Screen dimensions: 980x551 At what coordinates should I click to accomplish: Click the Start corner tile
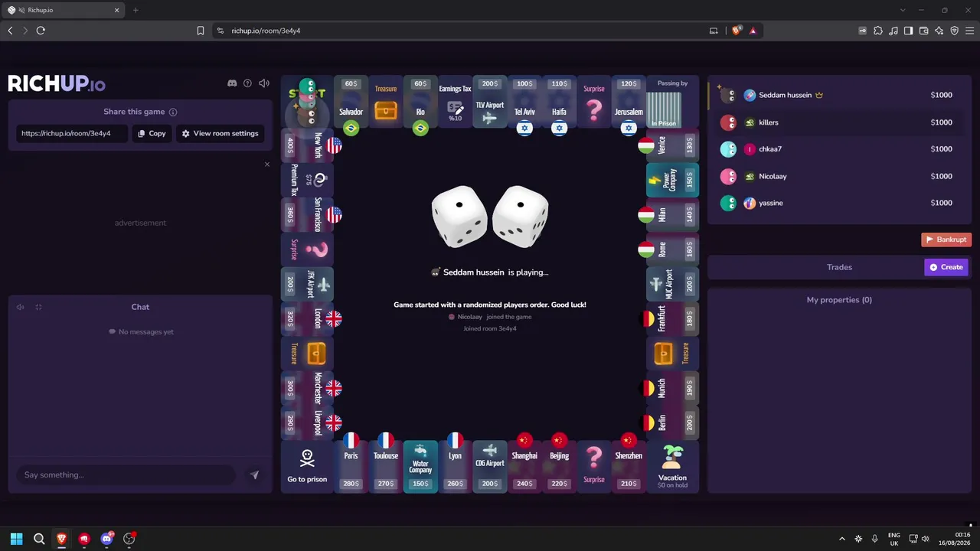coord(307,103)
